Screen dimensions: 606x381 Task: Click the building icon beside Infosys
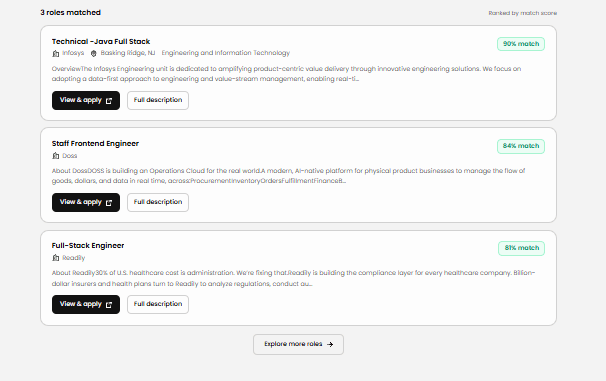(x=56, y=53)
